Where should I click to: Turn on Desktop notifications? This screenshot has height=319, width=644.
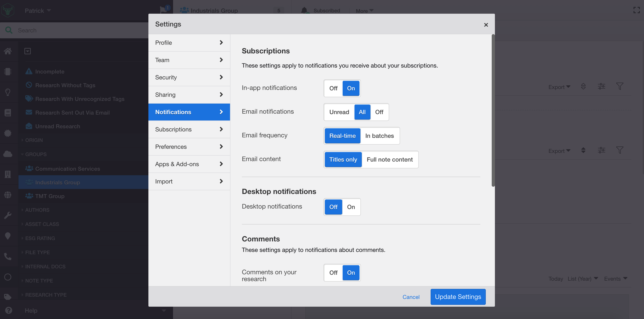tap(351, 207)
